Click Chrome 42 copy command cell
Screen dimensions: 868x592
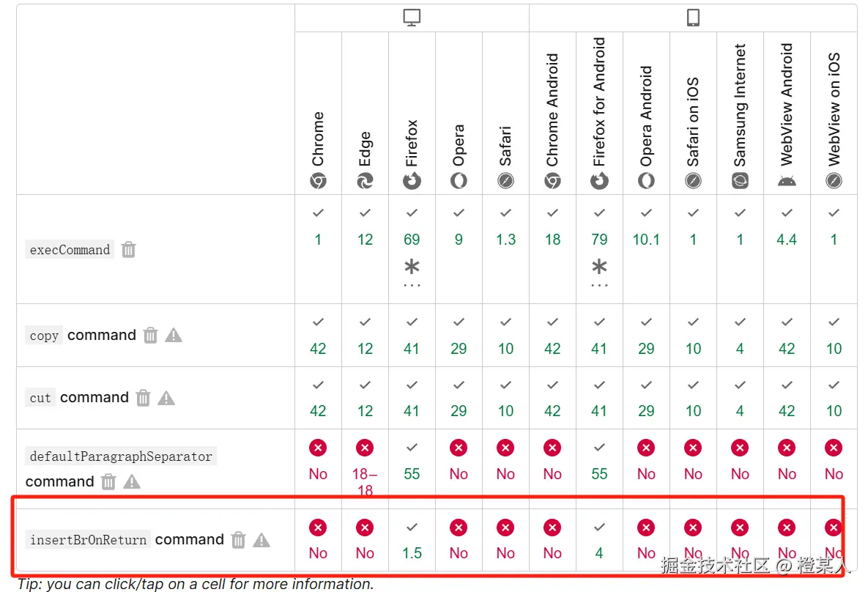tap(318, 336)
